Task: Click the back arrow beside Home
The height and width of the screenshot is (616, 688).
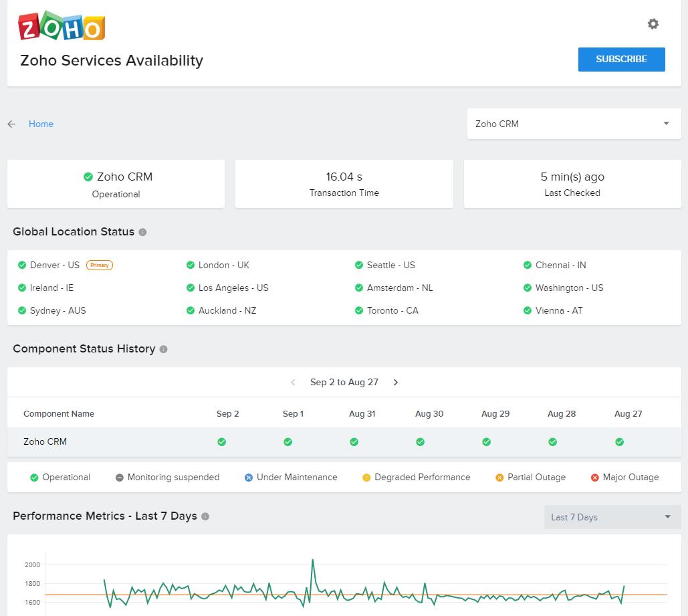Action: pos(11,124)
